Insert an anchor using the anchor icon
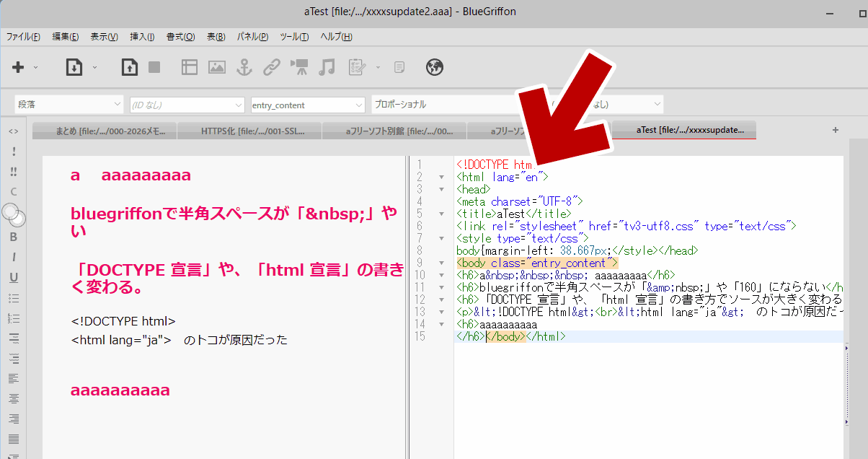Image resolution: width=868 pixels, height=459 pixels. click(244, 67)
